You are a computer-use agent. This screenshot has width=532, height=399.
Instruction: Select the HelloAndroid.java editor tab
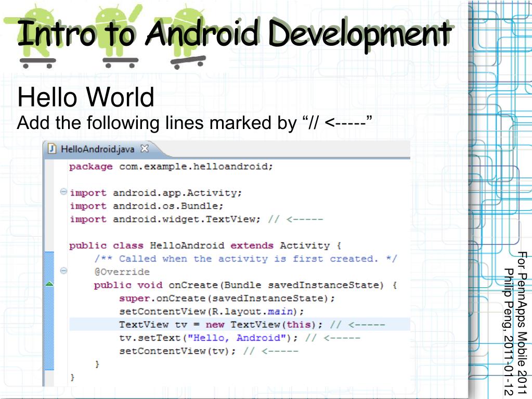(97, 149)
